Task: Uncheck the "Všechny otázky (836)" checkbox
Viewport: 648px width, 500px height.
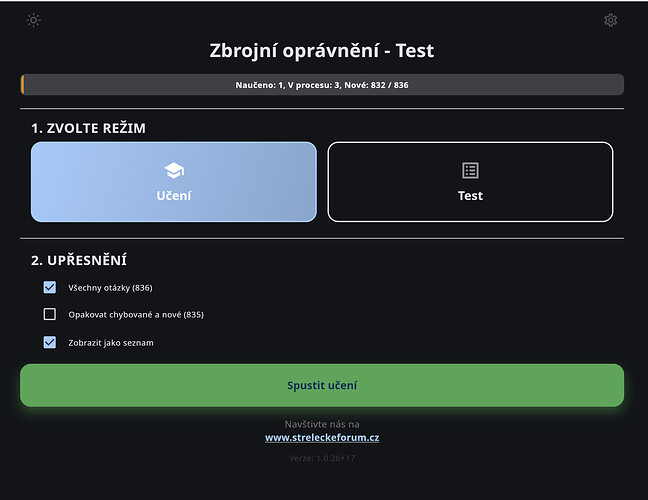Action: (50, 287)
